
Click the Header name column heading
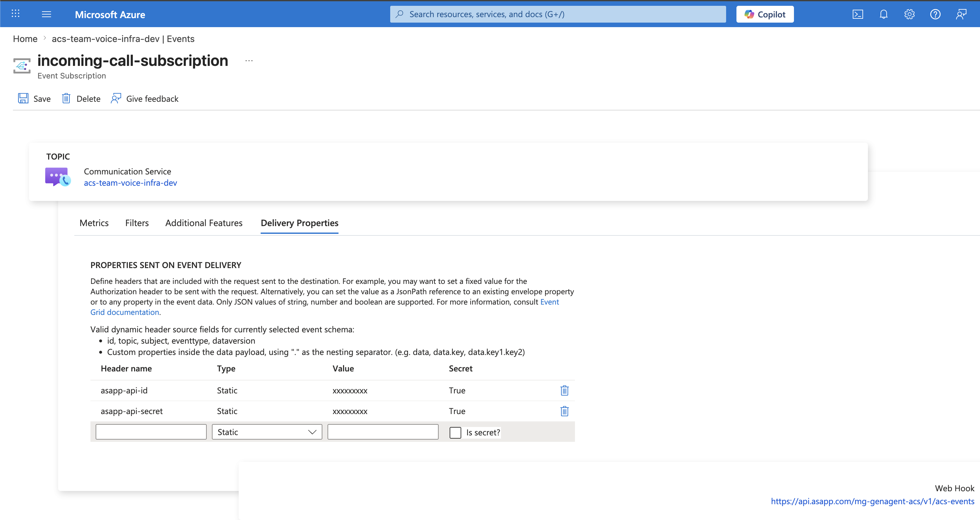pyautogui.click(x=126, y=369)
